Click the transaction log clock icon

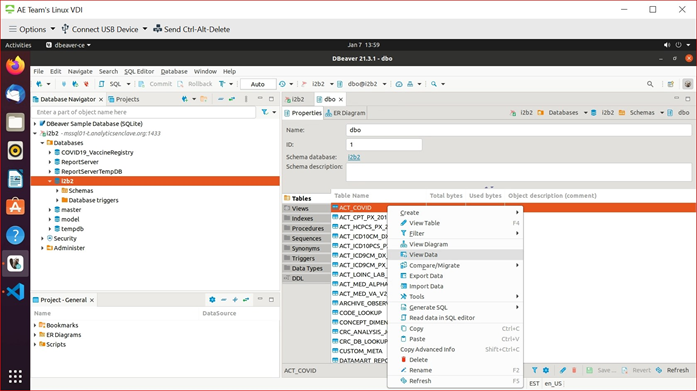pos(282,84)
